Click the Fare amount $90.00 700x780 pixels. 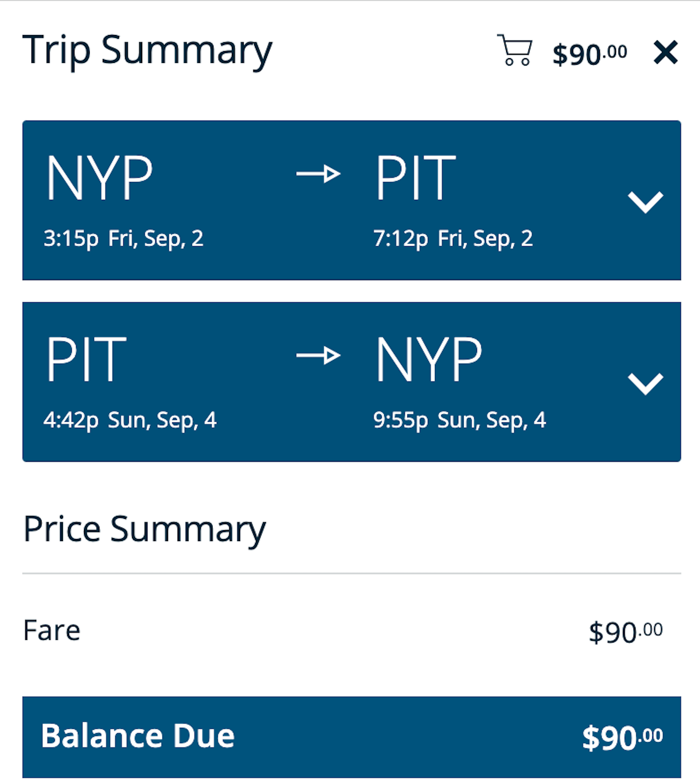pos(625,632)
